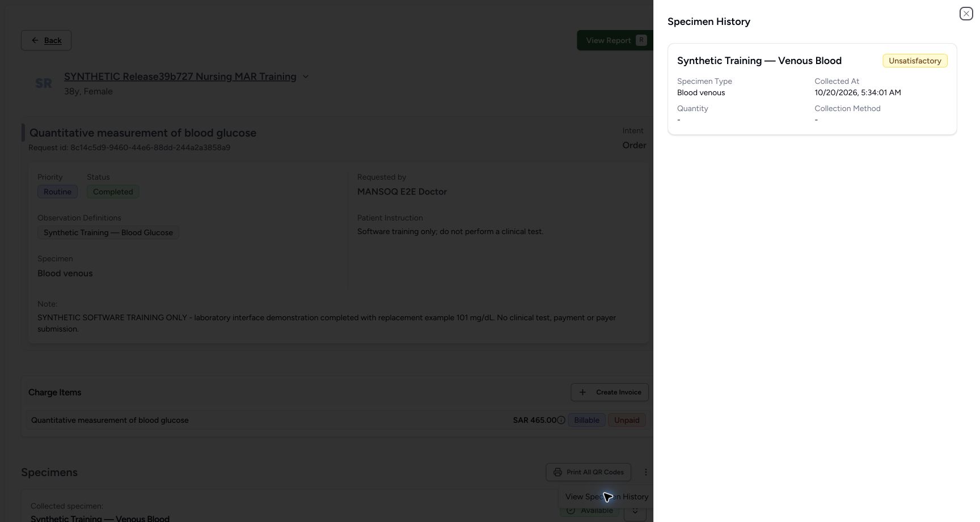
Task: Click Print All QR Codes
Action: (588, 472)
